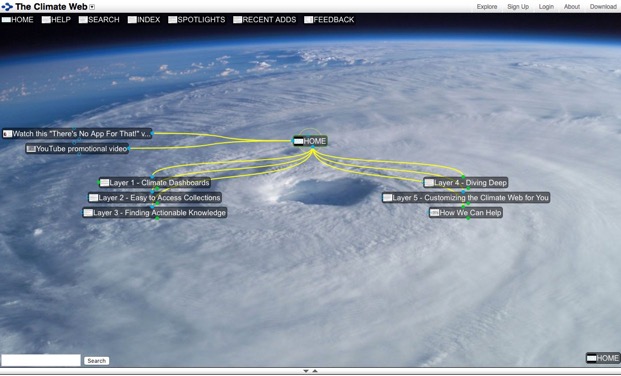This screenshot has width=621, height=376.
Task: Click the HOME pin in top bar
Action: pos(17,19)
